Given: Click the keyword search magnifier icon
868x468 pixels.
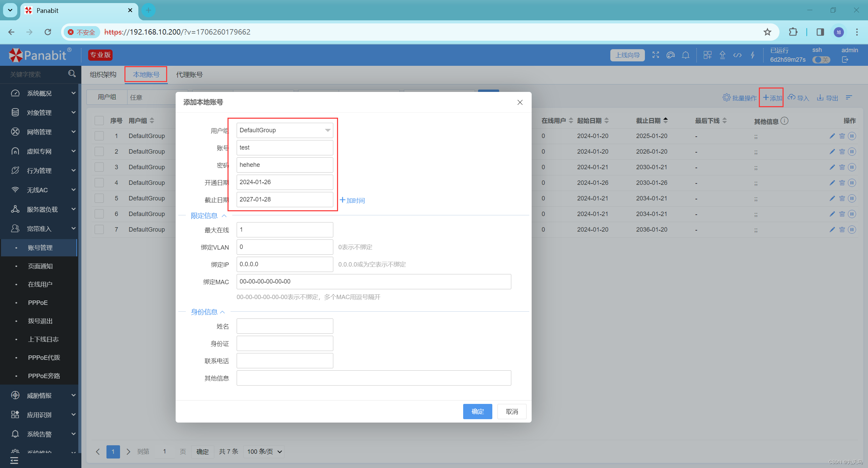Looking at the screenshot, I should pos(72,74).
